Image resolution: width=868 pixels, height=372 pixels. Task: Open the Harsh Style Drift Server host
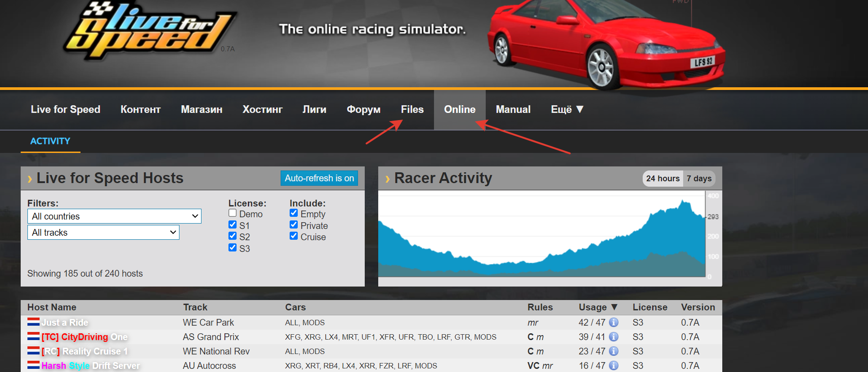90,366
